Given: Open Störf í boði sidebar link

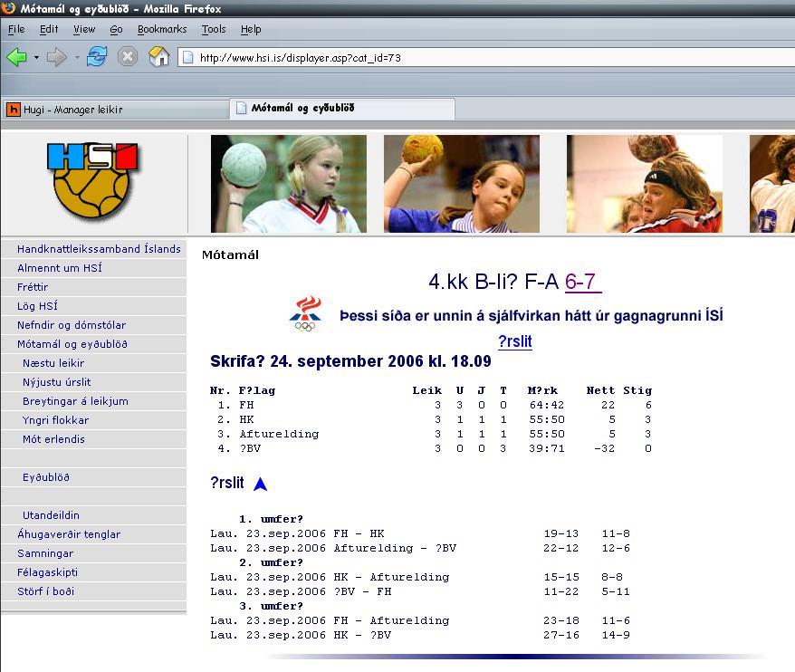Looking at the screenshot, I should pos(45,591).
